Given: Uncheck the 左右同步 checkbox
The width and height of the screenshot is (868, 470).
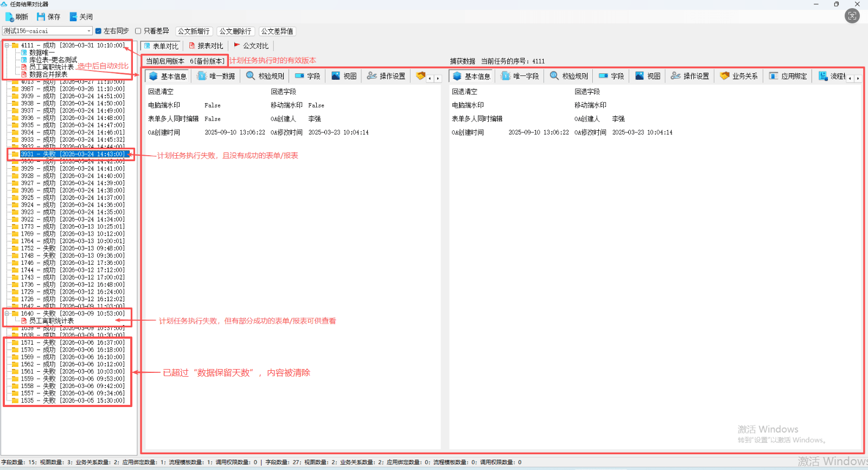Looking at the screenshot, I should pyautogui.click(x=98, y=31).
